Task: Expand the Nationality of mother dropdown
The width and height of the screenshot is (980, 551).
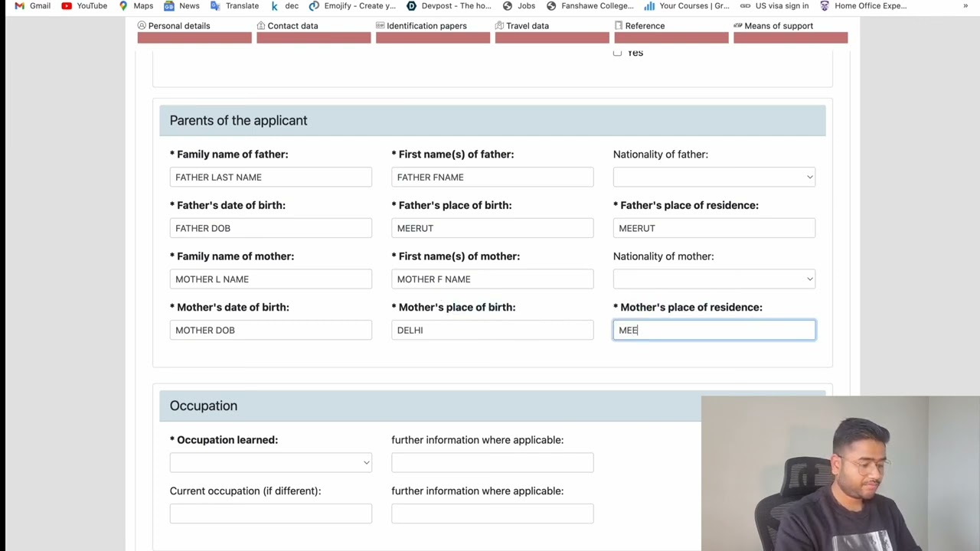Action: coord(714,279)
